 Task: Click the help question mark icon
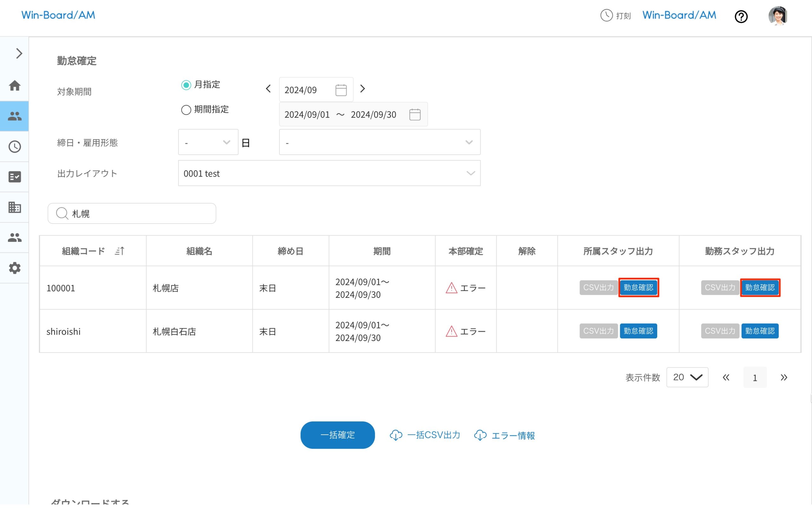[741, 17]
